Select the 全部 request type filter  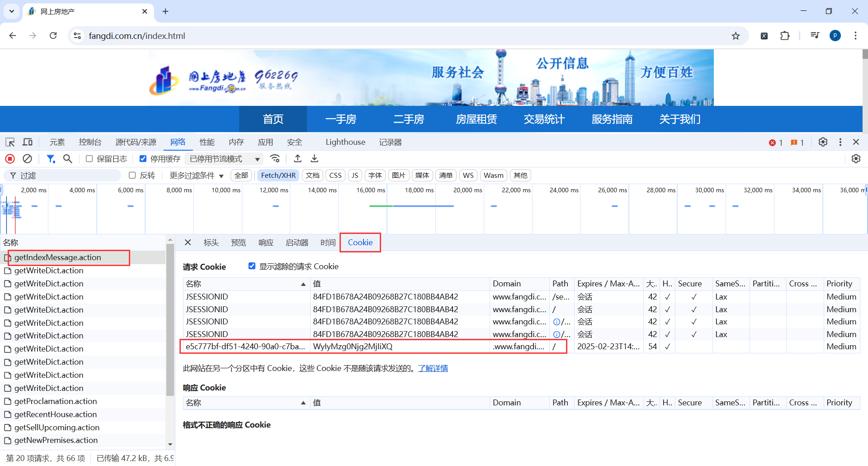click(x=241, y=176)
